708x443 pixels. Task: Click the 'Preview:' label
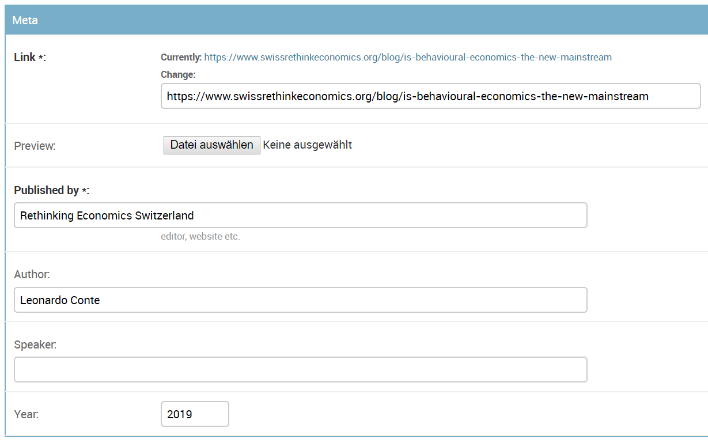(35, 146)
